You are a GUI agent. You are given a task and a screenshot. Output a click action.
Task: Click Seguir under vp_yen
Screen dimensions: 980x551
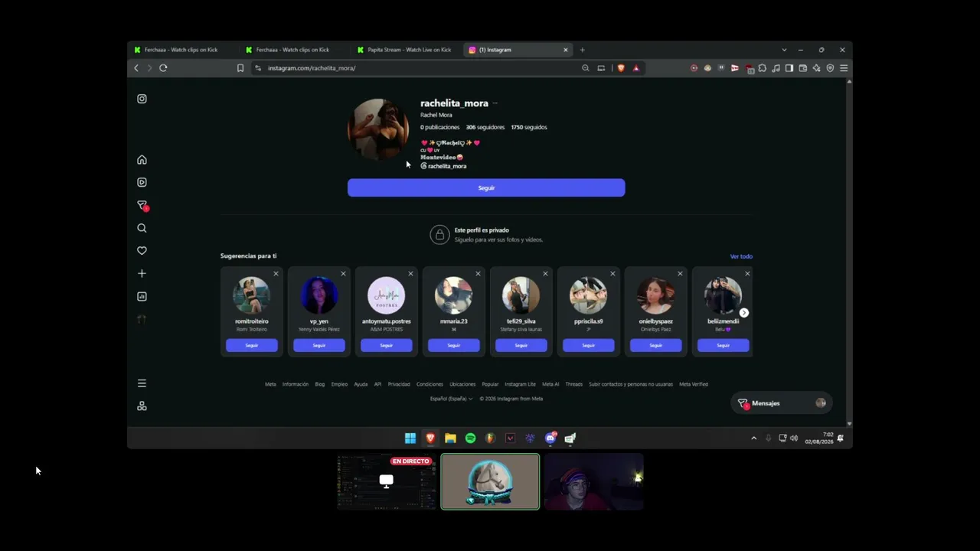click(x=319, y=345)
